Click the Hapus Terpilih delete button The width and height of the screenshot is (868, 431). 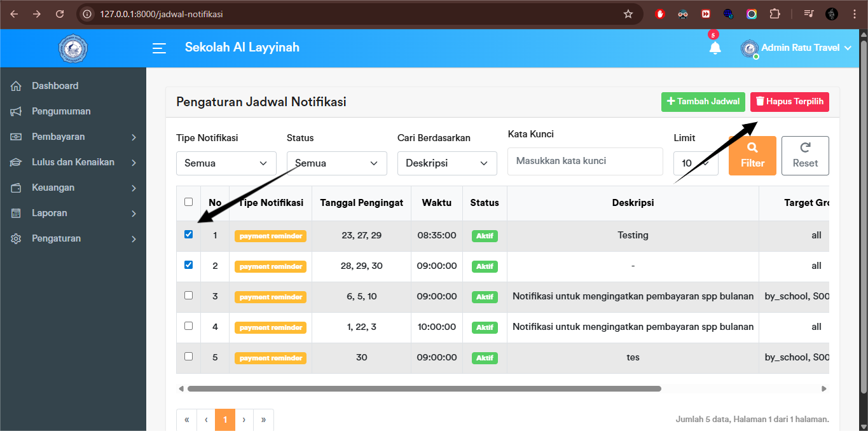[x=789, y=102]
